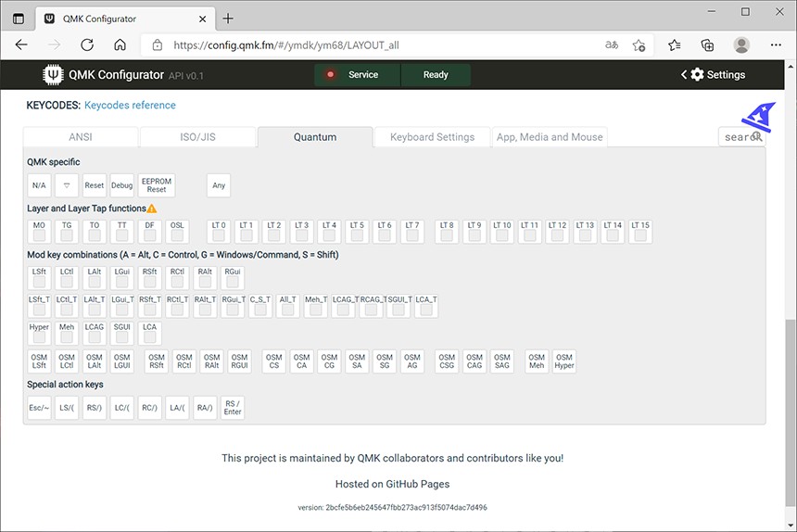Open the browser Collections icon
Image resolution: width=797 pixels, height=532 pixels.
707,45
